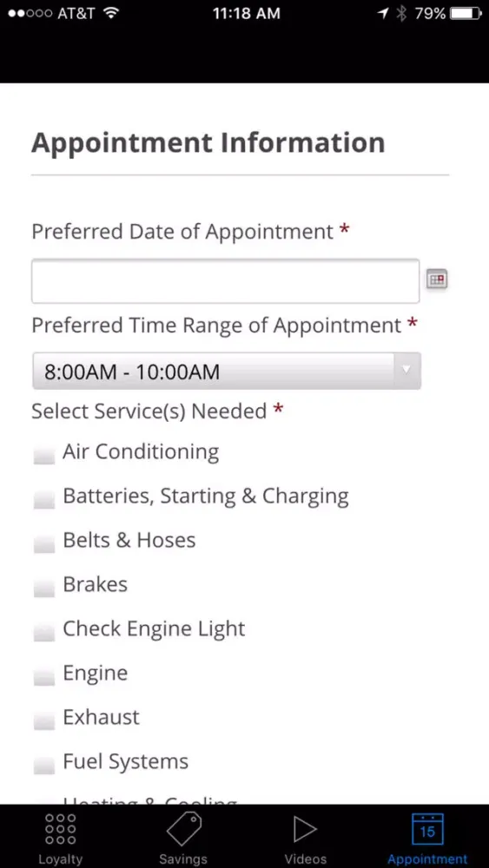Enable the Check Engine Light checkbox

[44, 632]
